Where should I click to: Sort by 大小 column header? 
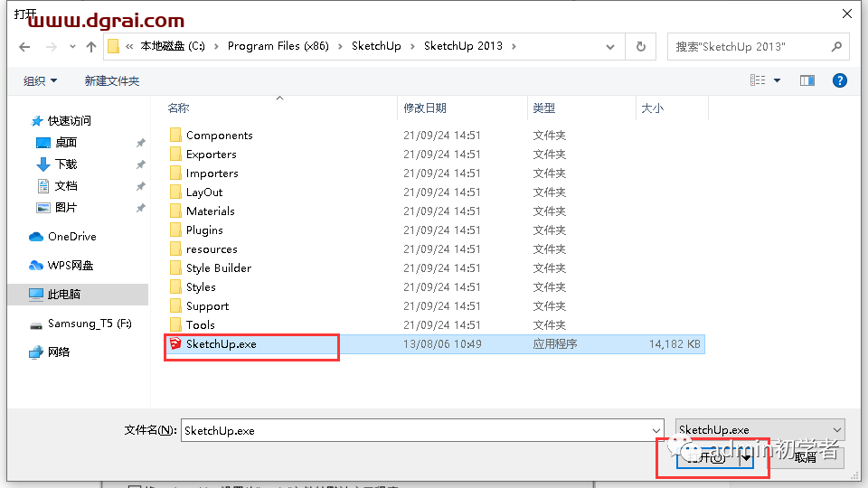coord(652,108)
